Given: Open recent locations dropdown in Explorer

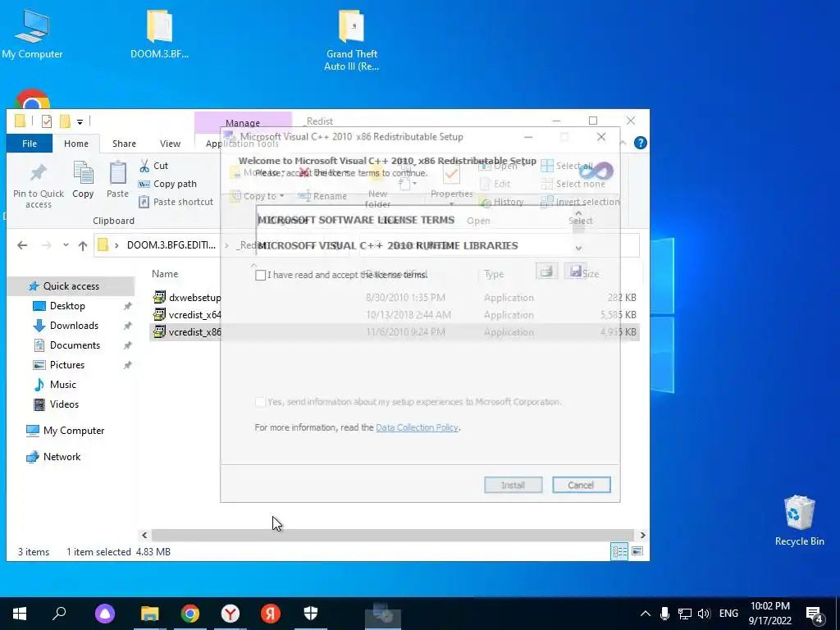Looking at the screenshot, I should coord(66,245).
